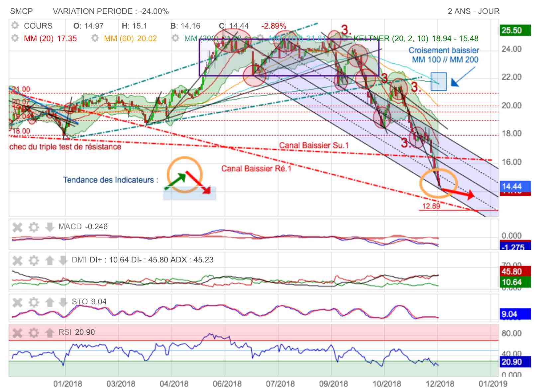Click the high price H: 15.1
The height and width of the screenshot is (392, 539).
(134, 26)
